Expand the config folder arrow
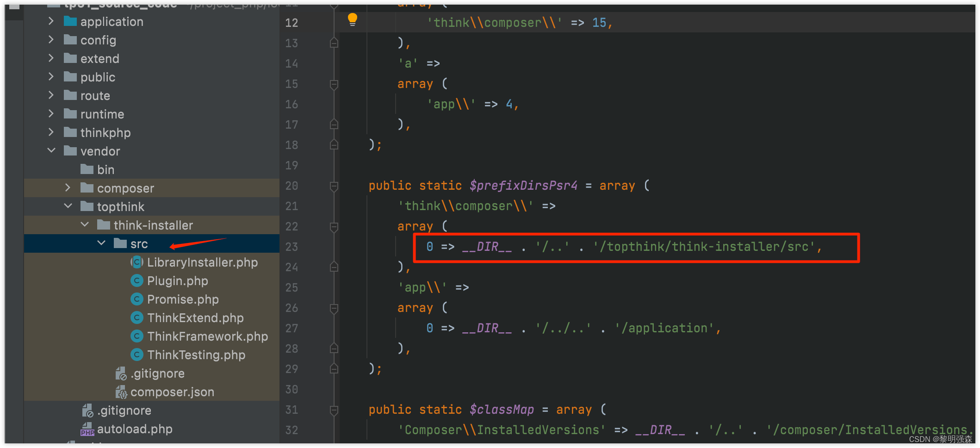 coord(51,40)
